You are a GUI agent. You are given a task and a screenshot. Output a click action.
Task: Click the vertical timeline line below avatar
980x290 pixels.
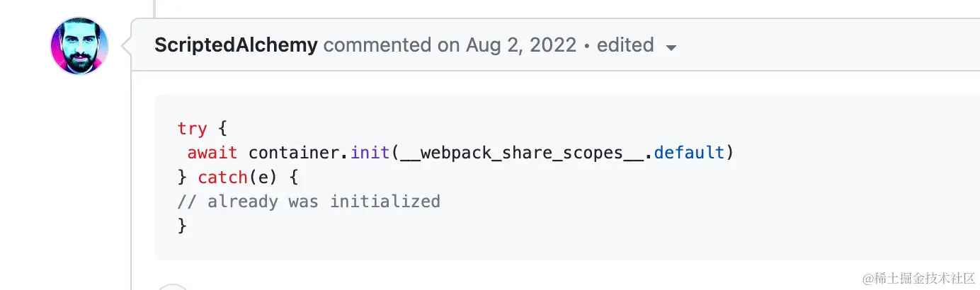pos(132,177)
